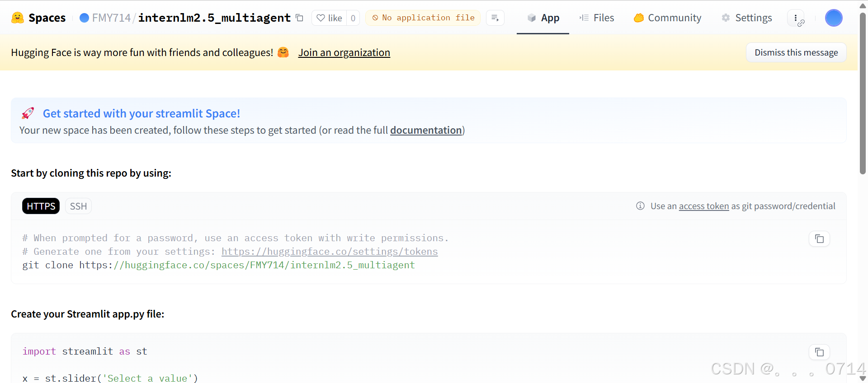Click the Hugging Face logo icon
The height and width of the screenshot is (383, 868).
point(18,18)
